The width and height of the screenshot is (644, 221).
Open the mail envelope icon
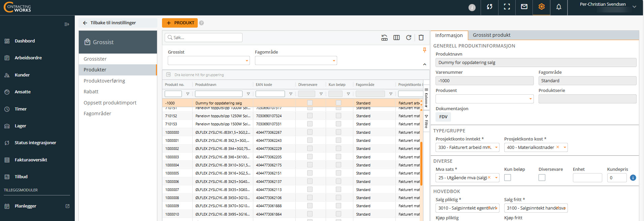pyautogui.click(x=524, y=7)
